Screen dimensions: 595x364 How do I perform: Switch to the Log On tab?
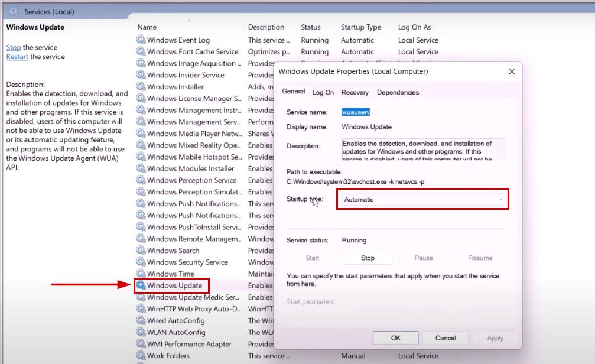(x=323, y=92)
